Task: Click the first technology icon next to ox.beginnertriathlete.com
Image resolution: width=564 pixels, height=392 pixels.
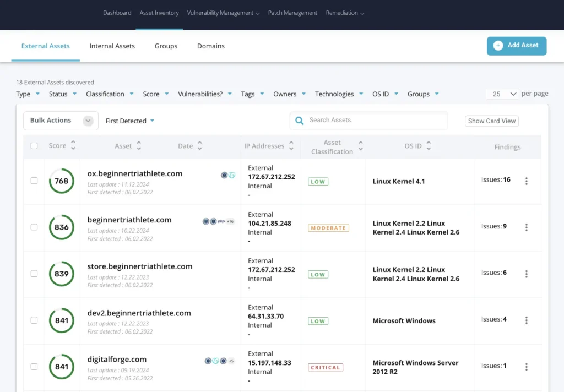Action: click(x=224, y=175)
